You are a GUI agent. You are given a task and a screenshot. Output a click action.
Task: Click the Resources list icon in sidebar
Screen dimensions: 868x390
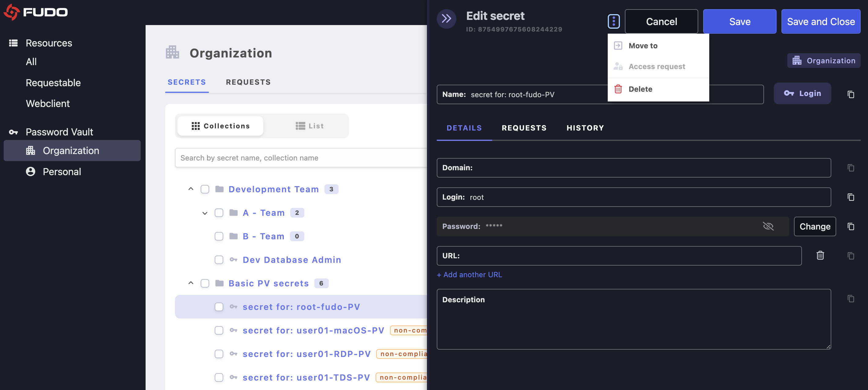click(x=13, y=43)
